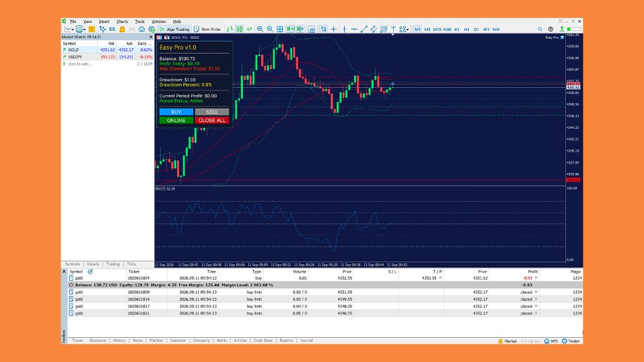Open the Market shopping bag icon

[122, 29]
